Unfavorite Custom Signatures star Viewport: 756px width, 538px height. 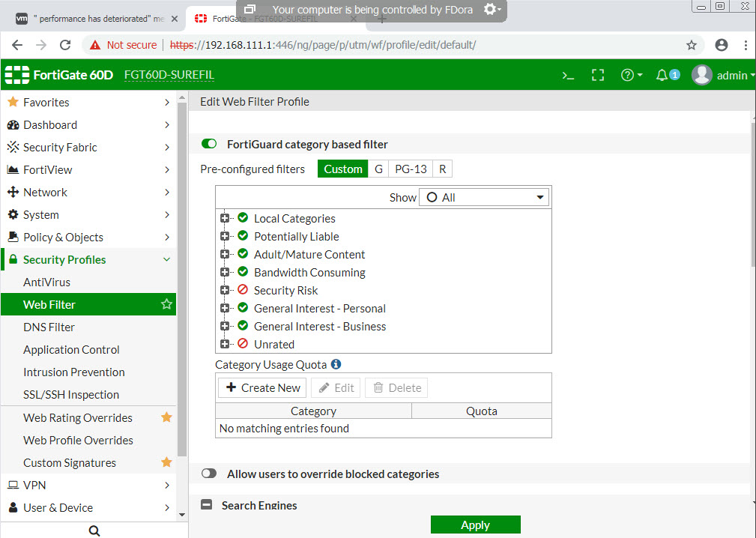coord(166,462)
